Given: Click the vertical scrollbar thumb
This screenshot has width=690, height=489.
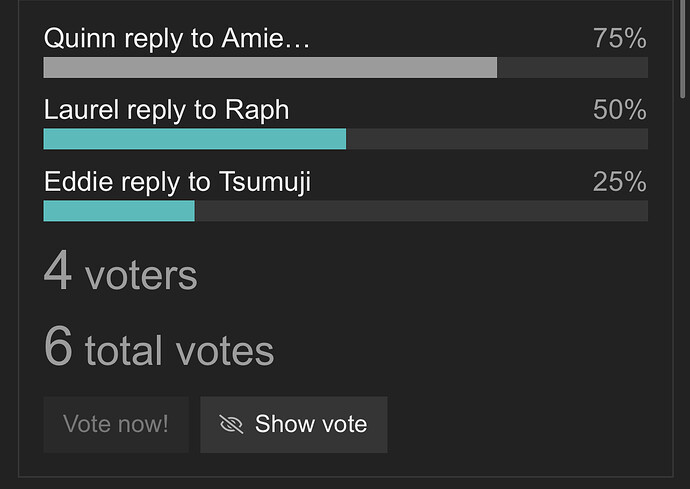Looking at the screenshot, I should point(683,48).
